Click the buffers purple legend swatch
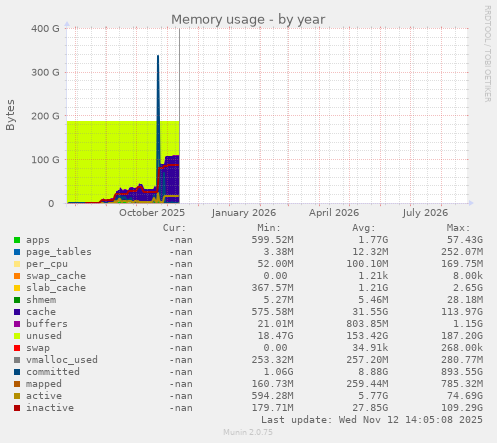497x443 pixels. 17,324
